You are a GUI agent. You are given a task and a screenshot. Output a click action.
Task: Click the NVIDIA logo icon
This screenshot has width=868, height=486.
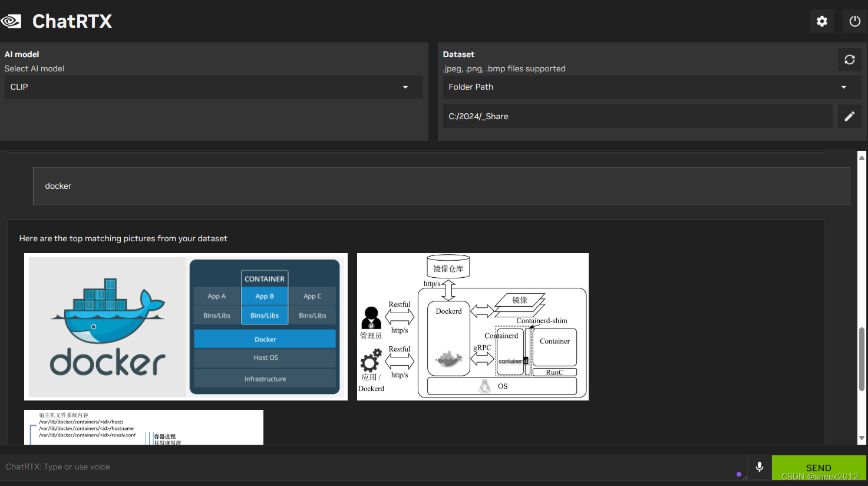coord(11,21)
